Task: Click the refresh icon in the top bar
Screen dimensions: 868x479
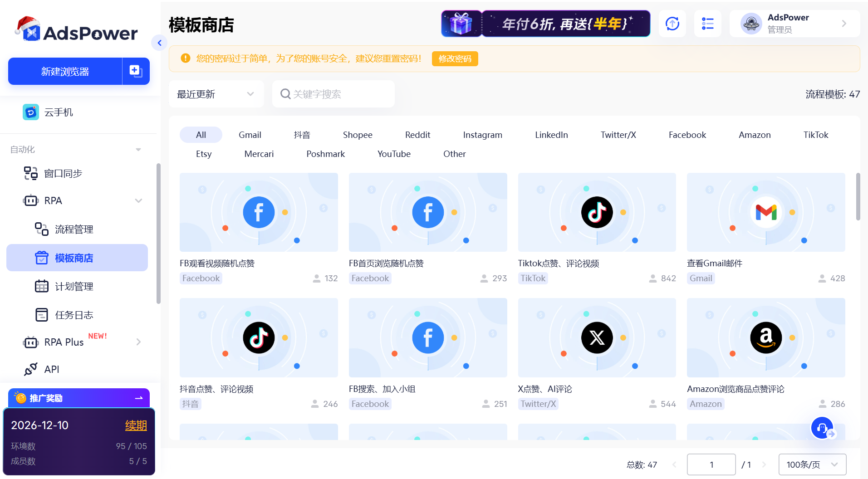Action: point(672,24)
